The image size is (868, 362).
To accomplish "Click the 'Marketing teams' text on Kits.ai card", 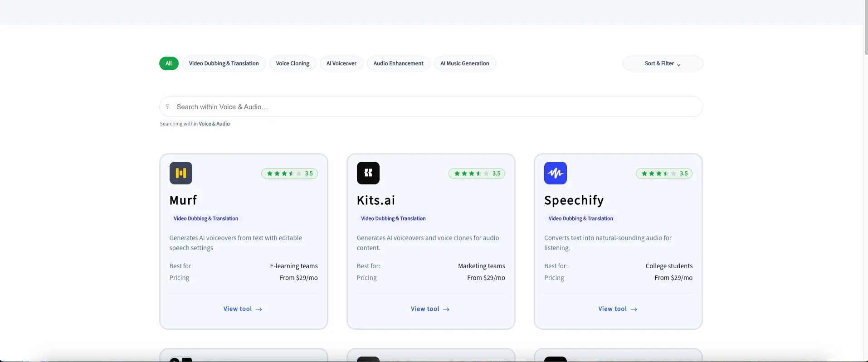I will [482, 266].
